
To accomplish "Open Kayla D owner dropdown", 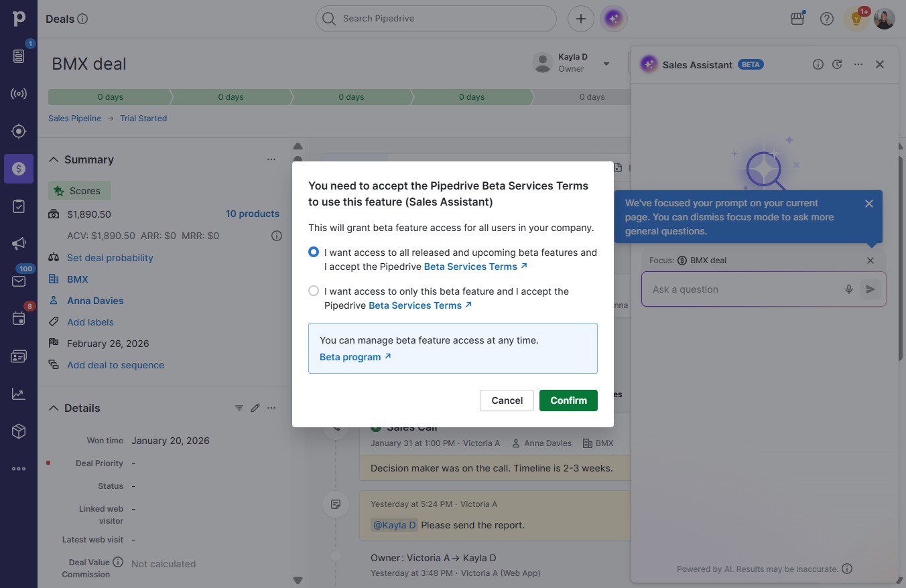I will [x=606, y=64].
